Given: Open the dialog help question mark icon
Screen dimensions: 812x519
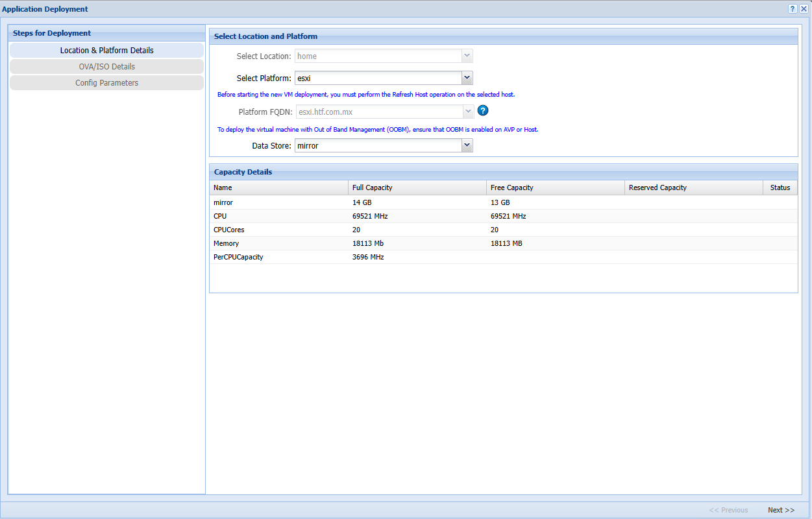Looking at the screenshot, I should pyautogui.click(x=793, y=9).
